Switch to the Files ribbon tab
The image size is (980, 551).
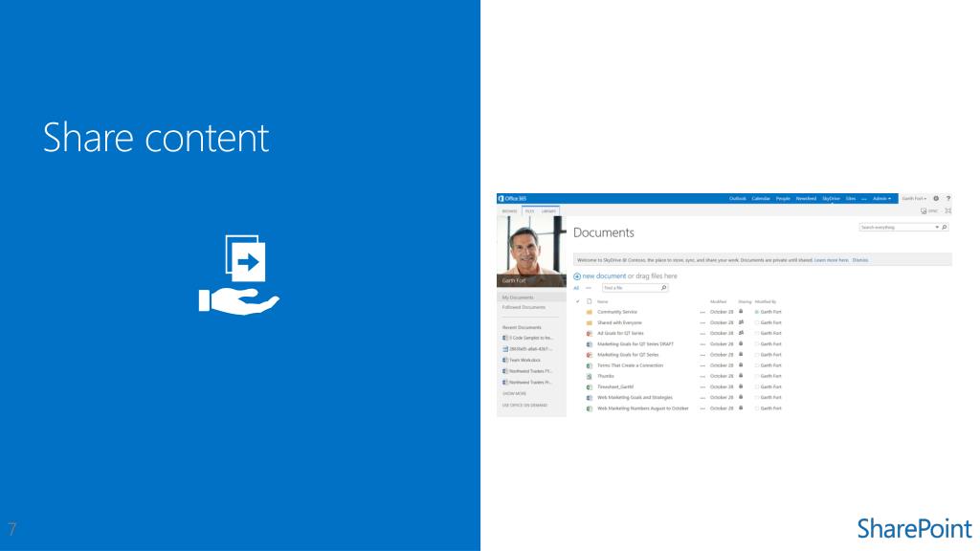click(529, 211)
